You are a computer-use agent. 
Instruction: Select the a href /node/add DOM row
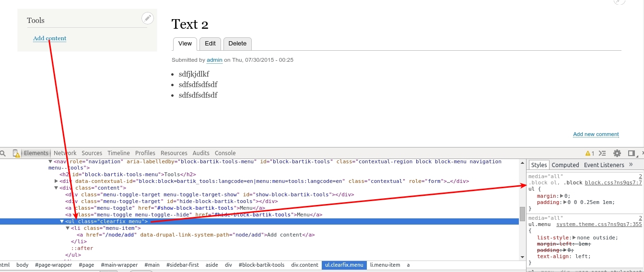[x=196, y=235]
